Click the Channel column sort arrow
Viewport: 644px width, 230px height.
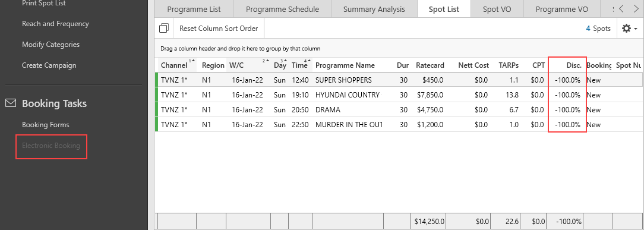pyautogui.click(x=193, y=61)
